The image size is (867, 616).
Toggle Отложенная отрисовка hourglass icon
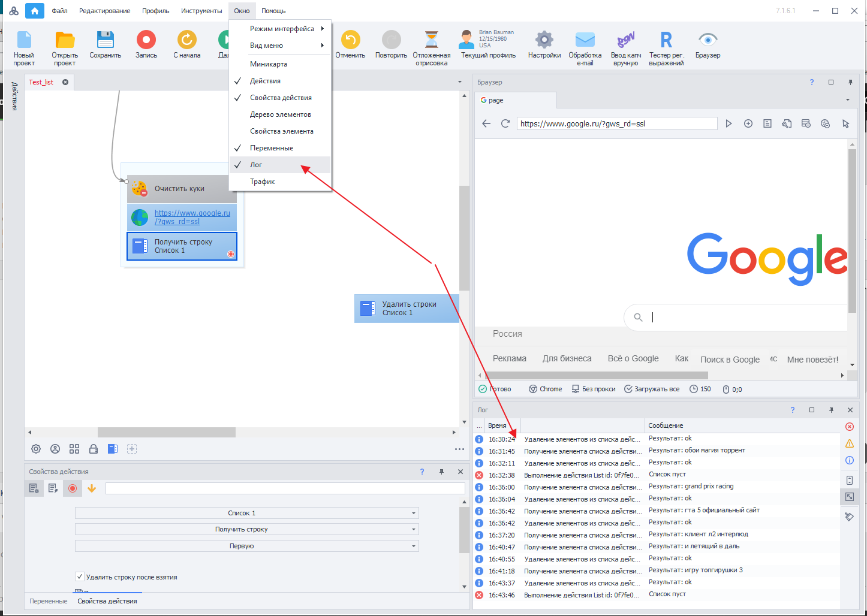(x=432, y=40)
